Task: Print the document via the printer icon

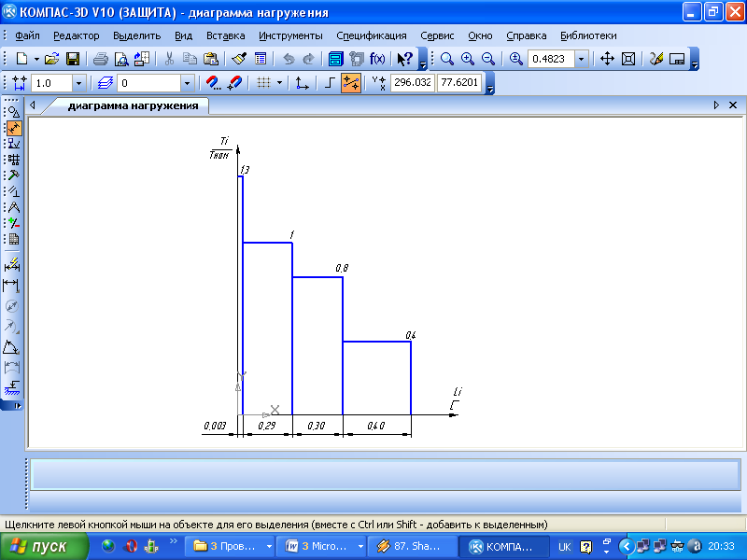Action: [x=101, y=59]
